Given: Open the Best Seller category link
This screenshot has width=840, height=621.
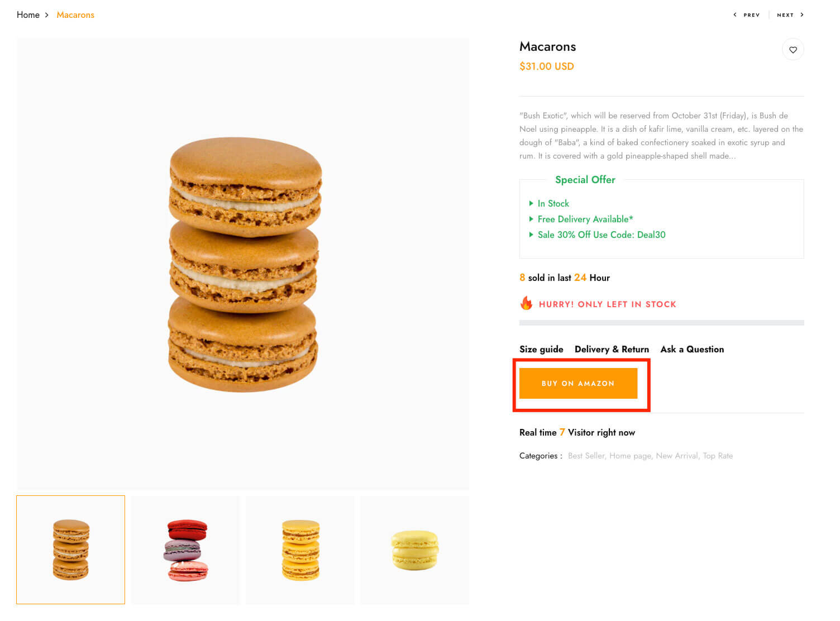Looking at the screenshot, I should (586, 456).
